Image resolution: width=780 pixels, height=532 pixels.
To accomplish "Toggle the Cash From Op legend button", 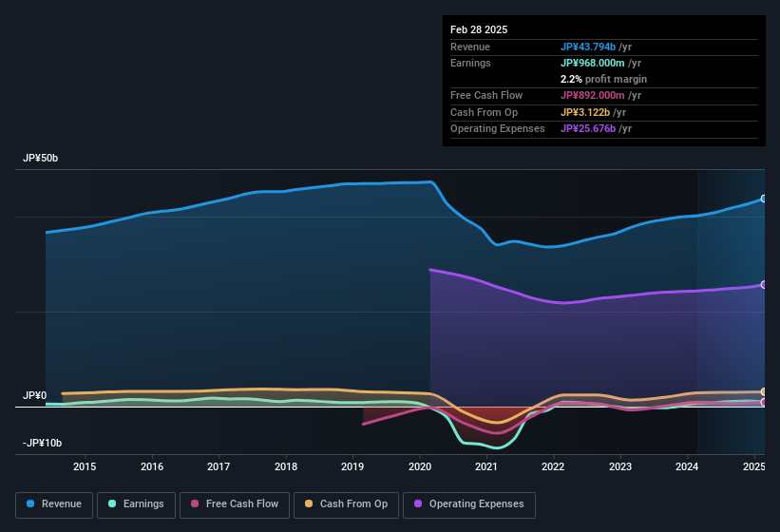I will pyautogui.click(x=346, y=504).
